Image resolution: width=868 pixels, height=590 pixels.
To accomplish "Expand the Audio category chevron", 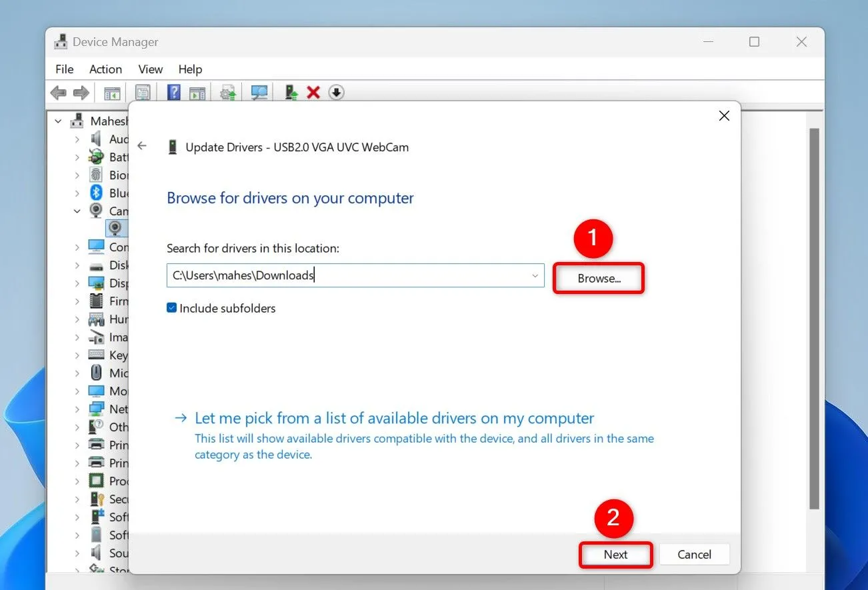I will click(77, 139).
